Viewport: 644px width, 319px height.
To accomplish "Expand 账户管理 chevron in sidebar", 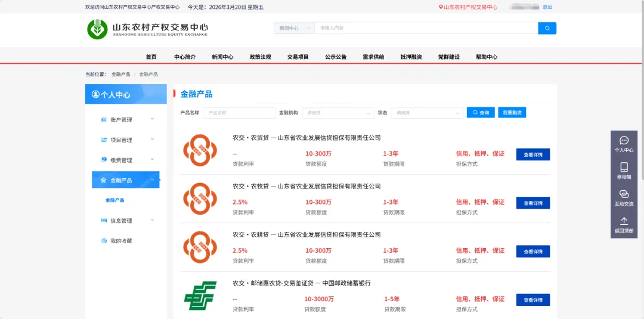I will pyautogui.click(x=153, y=119).
